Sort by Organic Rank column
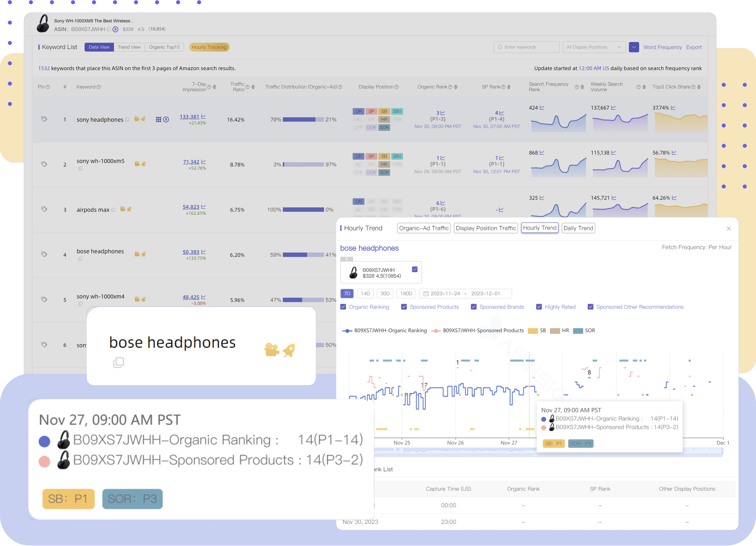Screen dimensions: 756x546 tap(456, 87)
